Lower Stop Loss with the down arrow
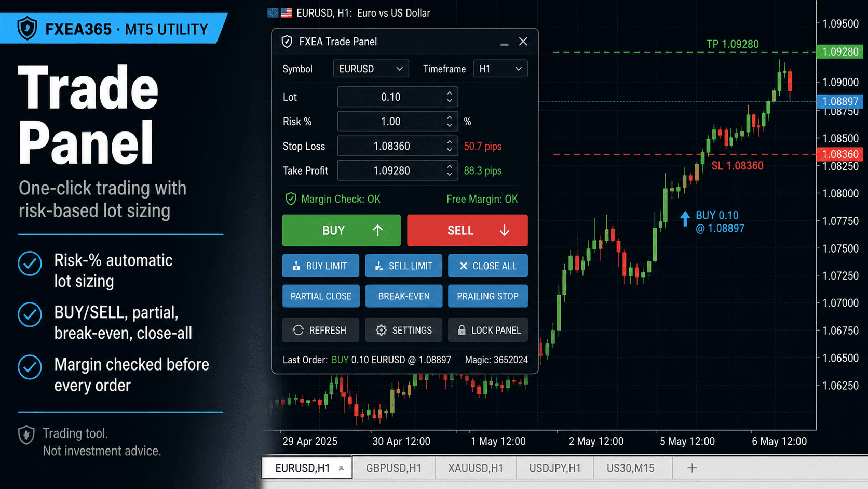The image size is (868, 489). coord(450,150)
